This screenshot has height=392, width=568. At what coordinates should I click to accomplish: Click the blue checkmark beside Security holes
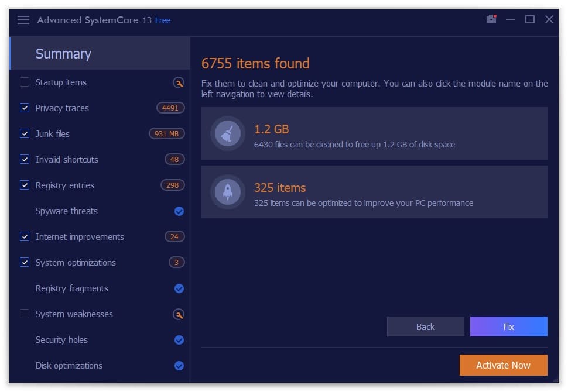coord(179,340)
